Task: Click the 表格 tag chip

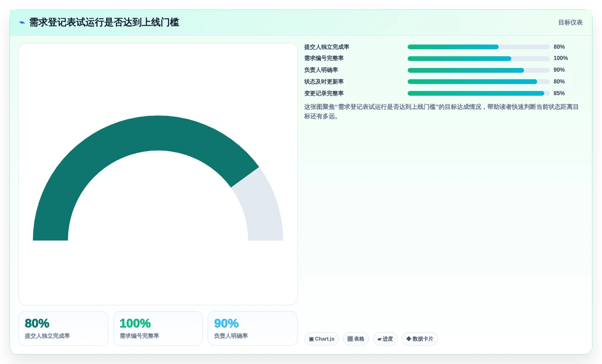Action: 356,339
